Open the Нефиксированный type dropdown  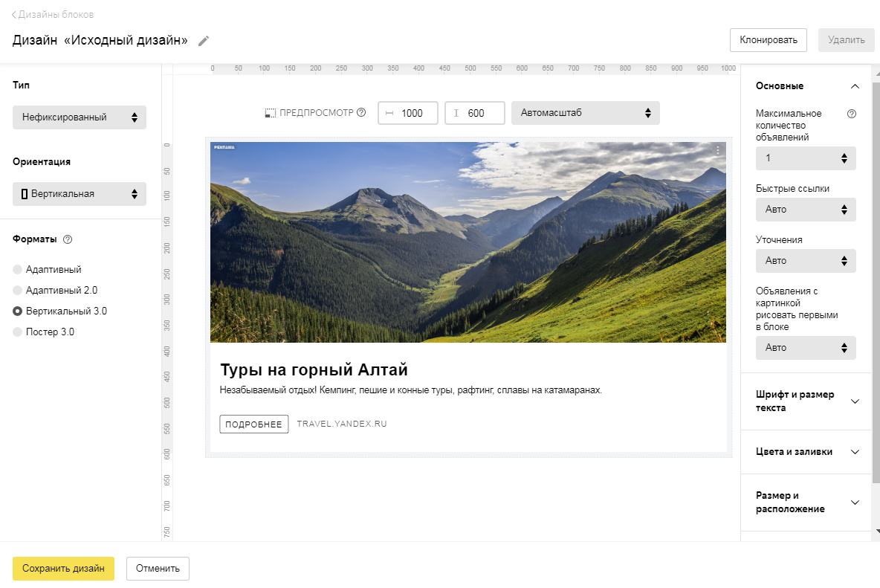coord(80,117)
